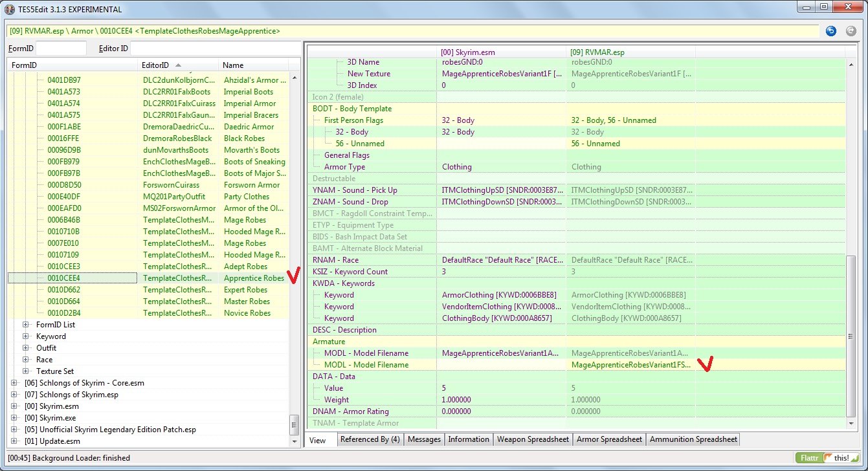This screenshot has width=868, height=471.
Task: Click the Background Loader status text
Action: point(69,458)
